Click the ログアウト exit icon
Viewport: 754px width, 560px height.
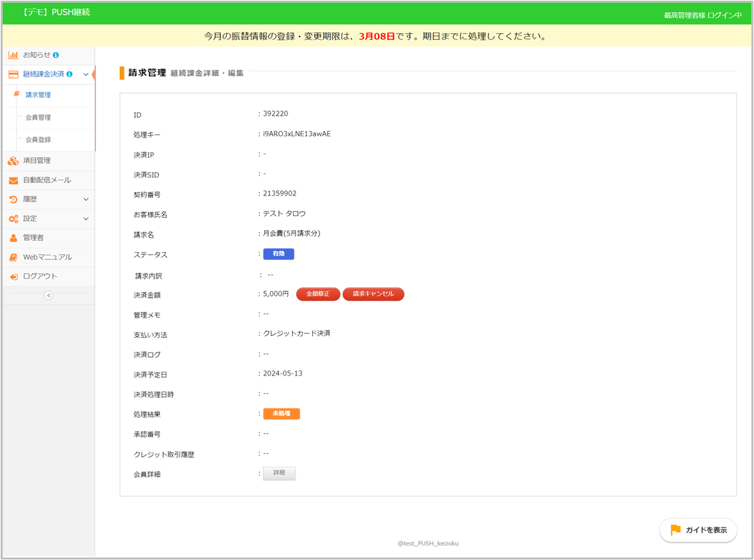point(13,277)
